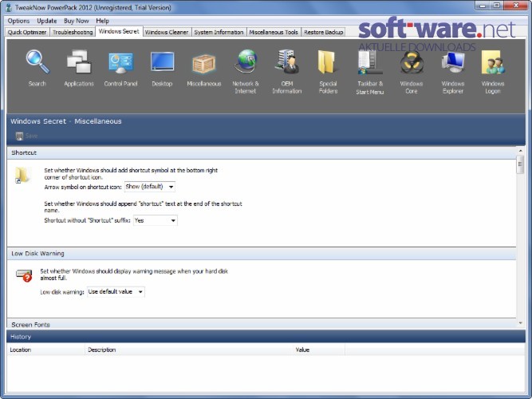The image size is (532, 399).
Task: Sort history by Location column
Action: [x=45, y=350]
